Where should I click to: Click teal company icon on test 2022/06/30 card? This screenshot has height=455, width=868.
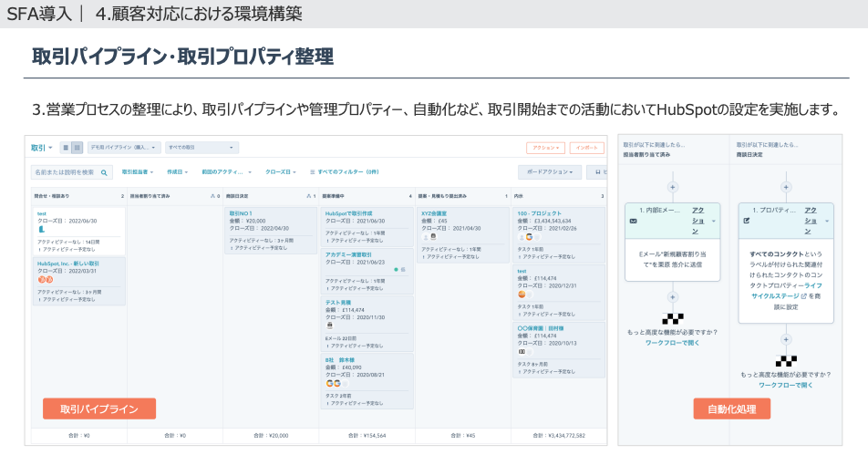tap(42, 229)
